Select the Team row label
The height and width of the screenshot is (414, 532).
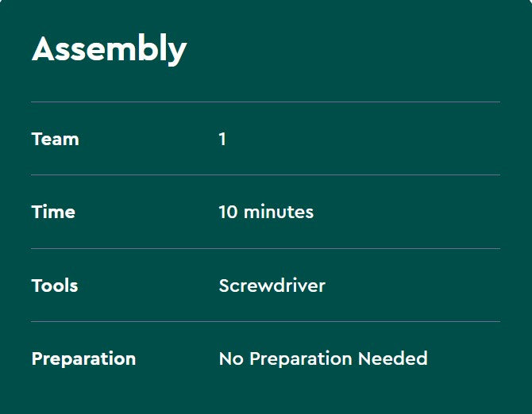55,139
